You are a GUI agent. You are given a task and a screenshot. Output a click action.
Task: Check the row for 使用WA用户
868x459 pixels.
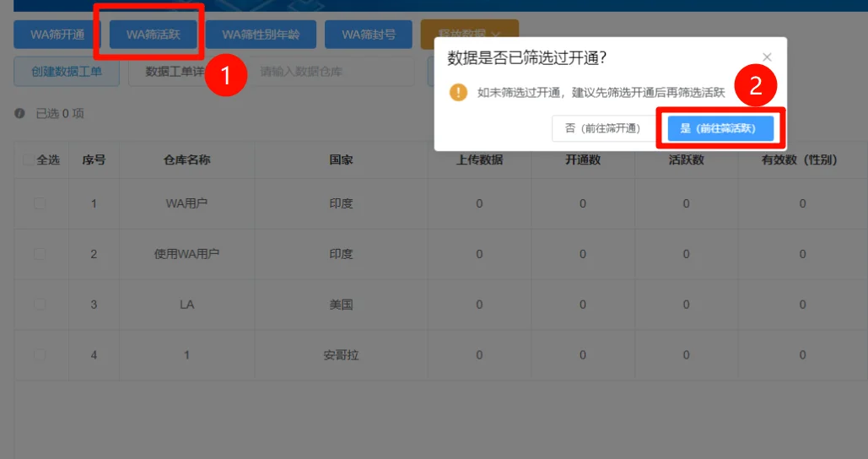pyautogui.click(x=40, y=254)
